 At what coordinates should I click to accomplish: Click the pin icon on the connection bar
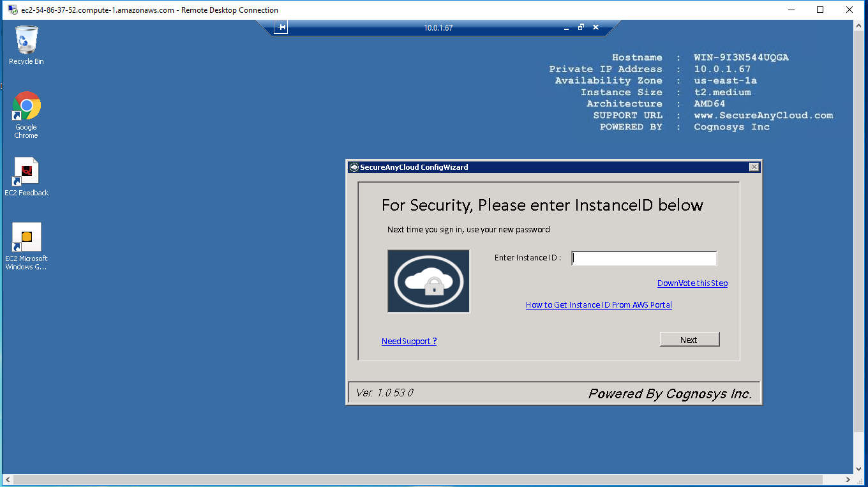281,27
